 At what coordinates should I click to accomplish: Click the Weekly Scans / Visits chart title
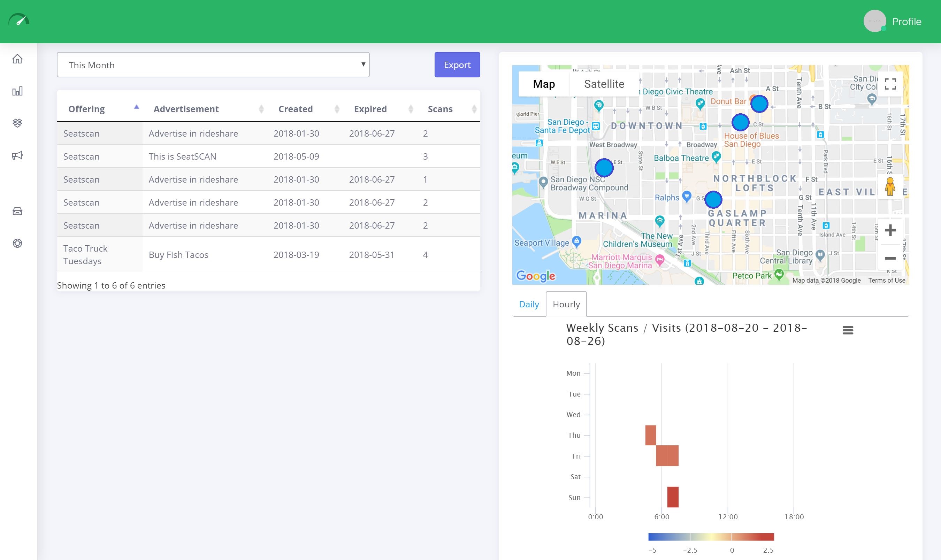point(687,334)
